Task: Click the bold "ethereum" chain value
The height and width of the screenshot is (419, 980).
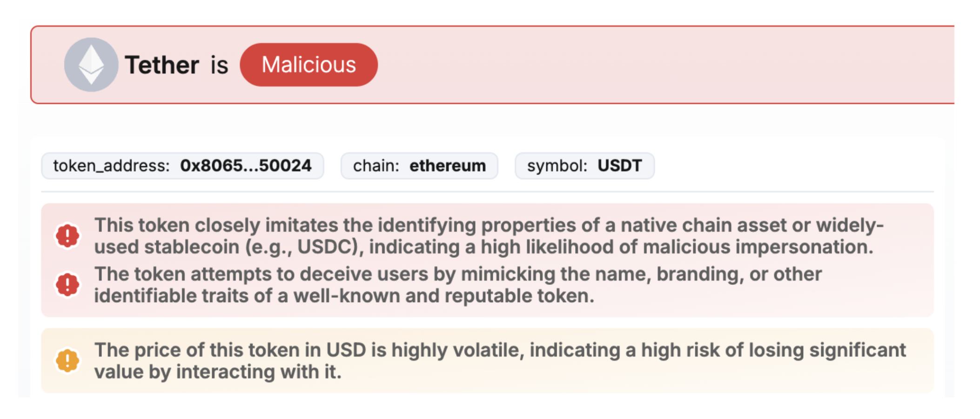Action: tap(448, 166)
